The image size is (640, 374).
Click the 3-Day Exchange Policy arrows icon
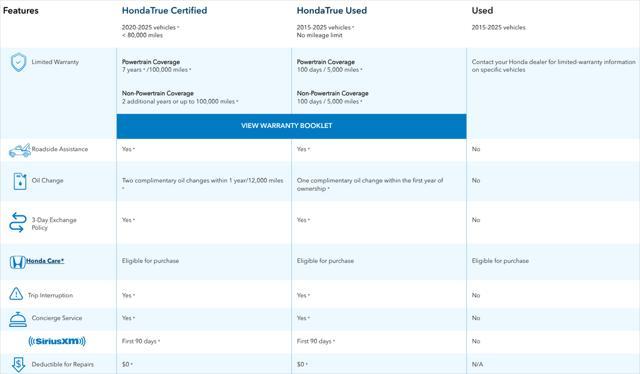18,222
